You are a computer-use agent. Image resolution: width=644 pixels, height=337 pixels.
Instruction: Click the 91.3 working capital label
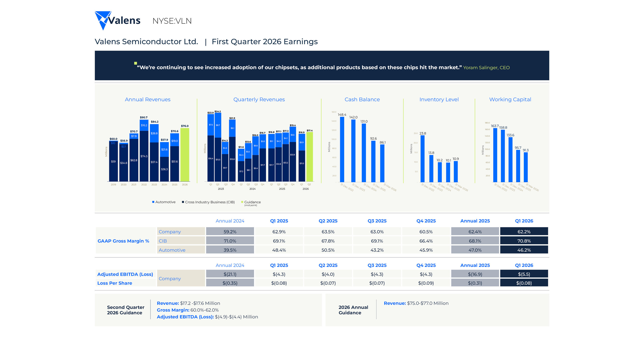coord(526,150)
